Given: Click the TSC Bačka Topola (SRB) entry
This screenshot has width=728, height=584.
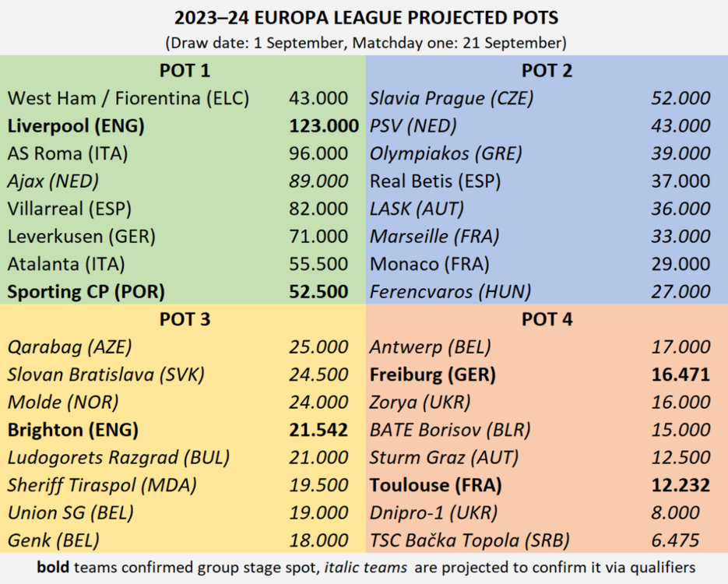Looking at the screenshot, I should (470, 540).
